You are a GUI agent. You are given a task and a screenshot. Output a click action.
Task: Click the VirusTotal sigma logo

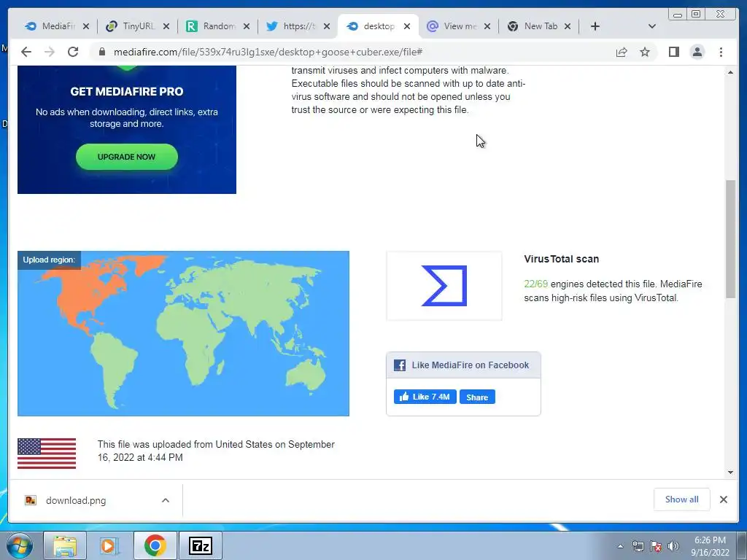point(444,286)
